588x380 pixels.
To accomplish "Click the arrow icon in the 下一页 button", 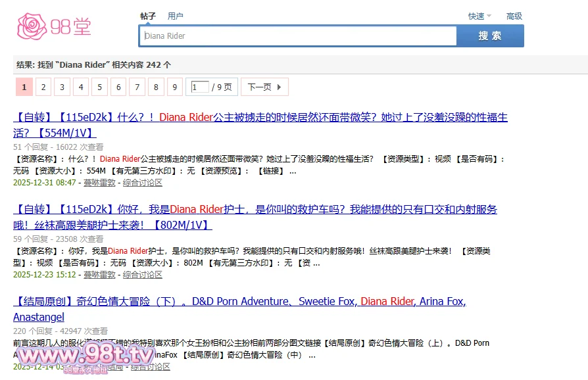I will [279, 87].
